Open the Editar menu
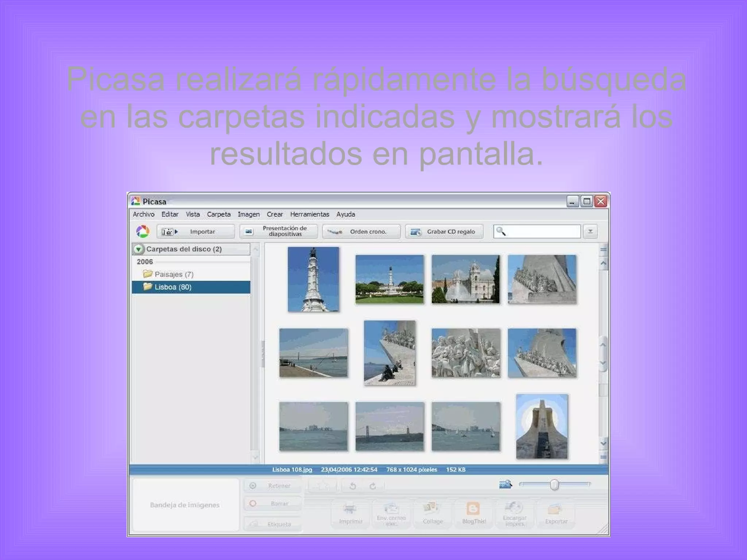The image size is (747, 560). [x=170, y=214]
